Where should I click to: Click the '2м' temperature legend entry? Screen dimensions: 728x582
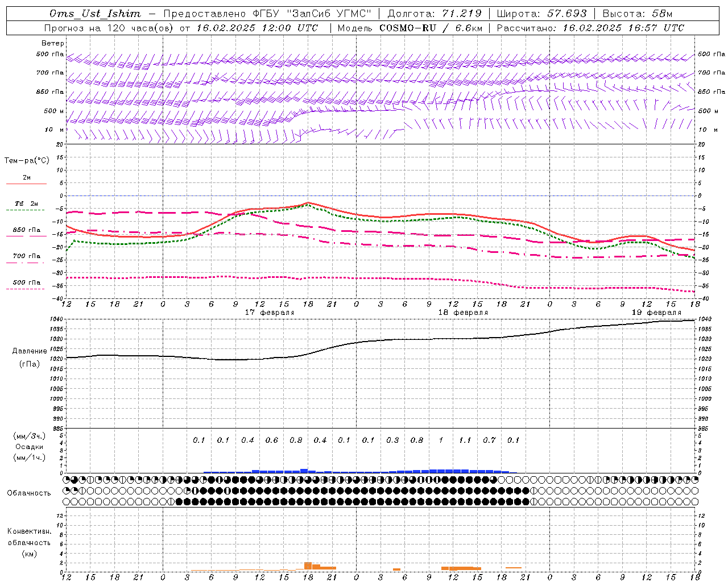pyautogui.click(x=27, y=178)
